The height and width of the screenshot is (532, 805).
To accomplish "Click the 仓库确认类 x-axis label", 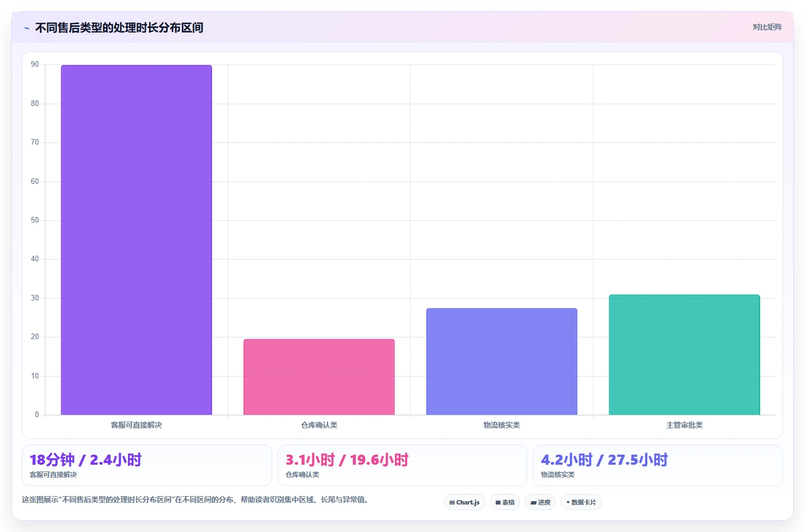I will (319, 425).
